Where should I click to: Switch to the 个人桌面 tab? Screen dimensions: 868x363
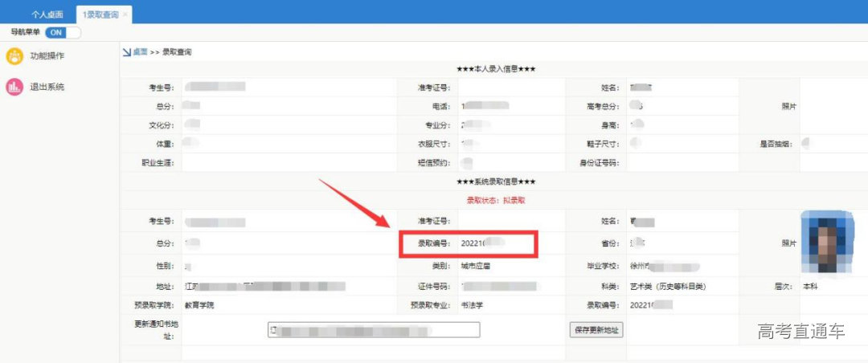pyautogui.click(x=47, y=14)
